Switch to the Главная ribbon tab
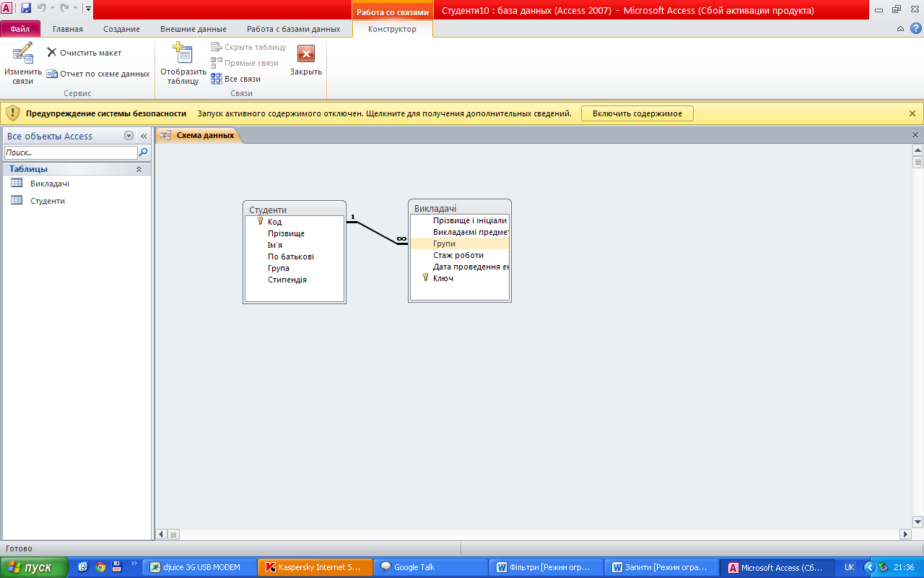This screenshot has width=924, height=578. tap(68, 29)
